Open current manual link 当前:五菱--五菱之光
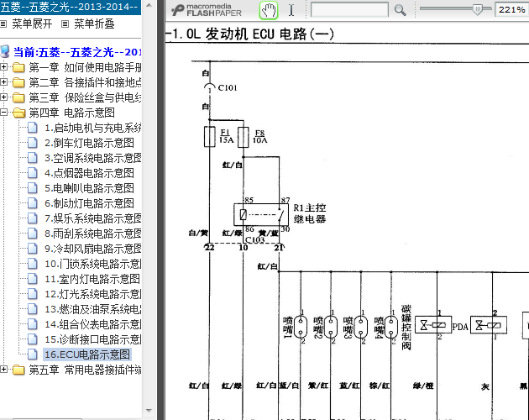This screenshot has width=529, height=420. click(77, 52)
